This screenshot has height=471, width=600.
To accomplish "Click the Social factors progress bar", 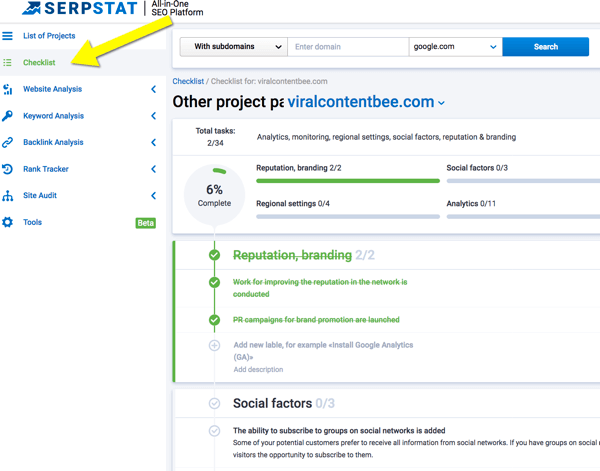I will [523, 181].
